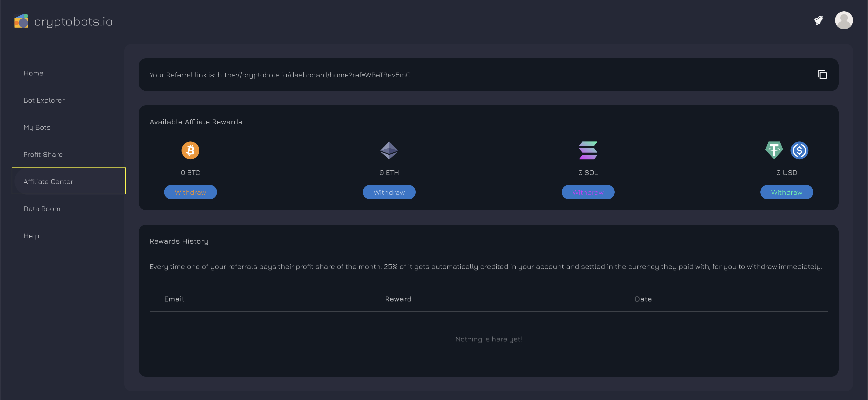Open the Help page
This screenshot has width=868, height=400.
click(31, 236)
